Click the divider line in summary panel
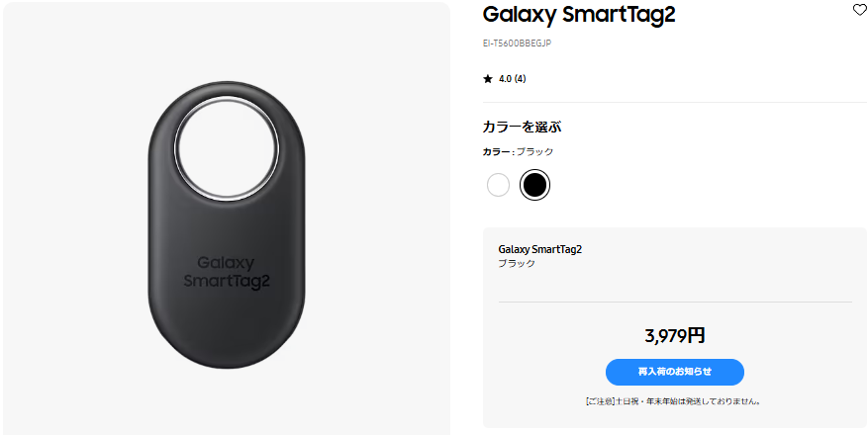 pyautogui.click(x=675, y=302)
